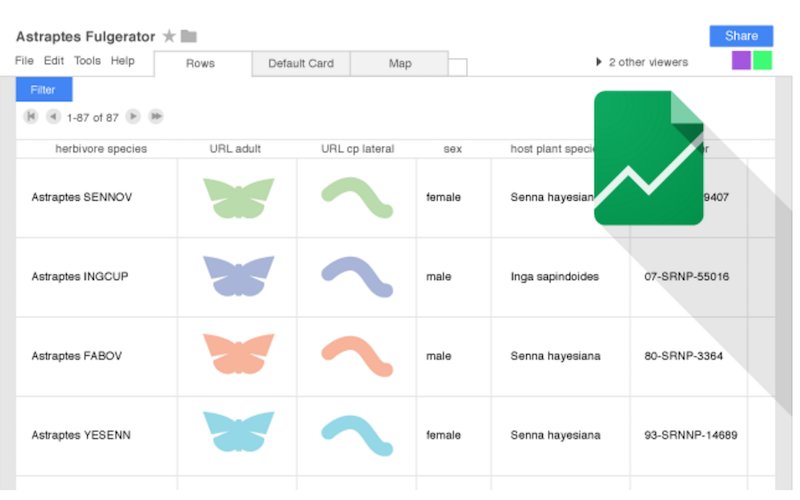This screenshot has width=800, height=500.
Task: Click the blue Filter button
Action: pyautogui.click(x=44, y=90)
